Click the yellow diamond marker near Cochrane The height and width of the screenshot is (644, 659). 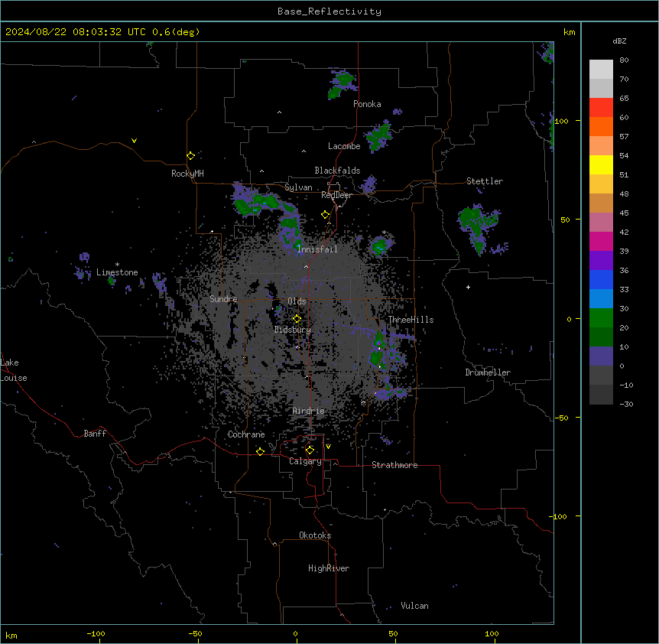coord(260,451)
